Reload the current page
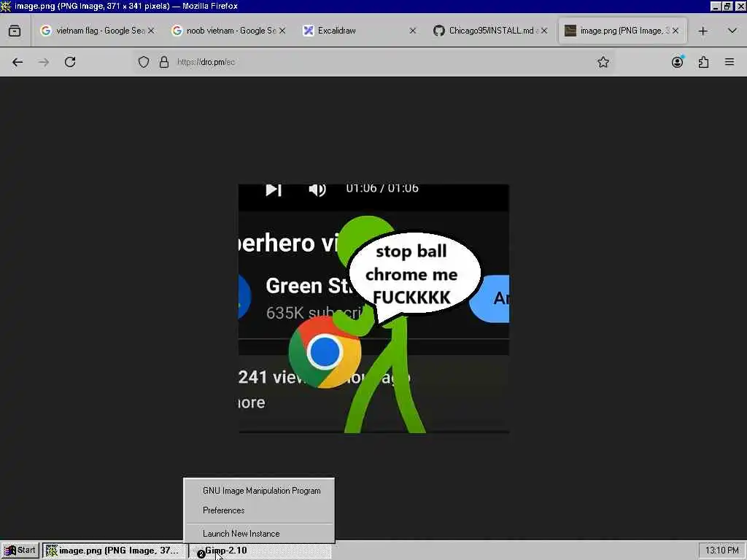 tap(70, 62)
